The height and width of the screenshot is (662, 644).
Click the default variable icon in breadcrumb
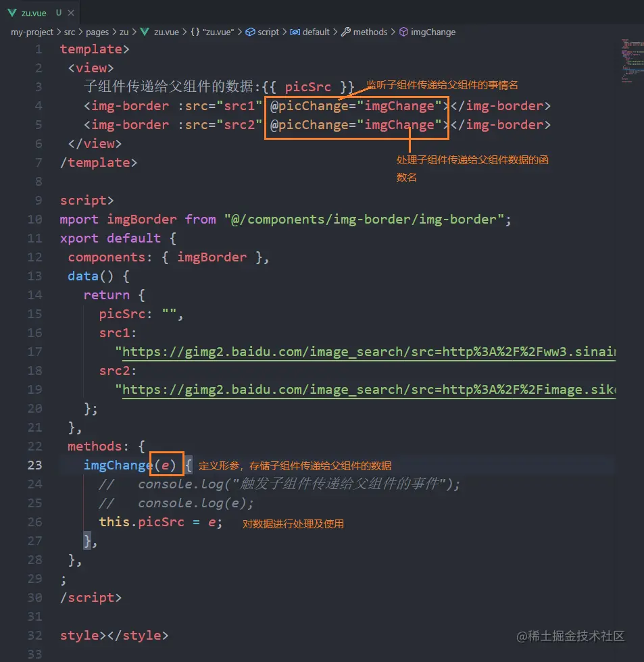pos(295,32)
